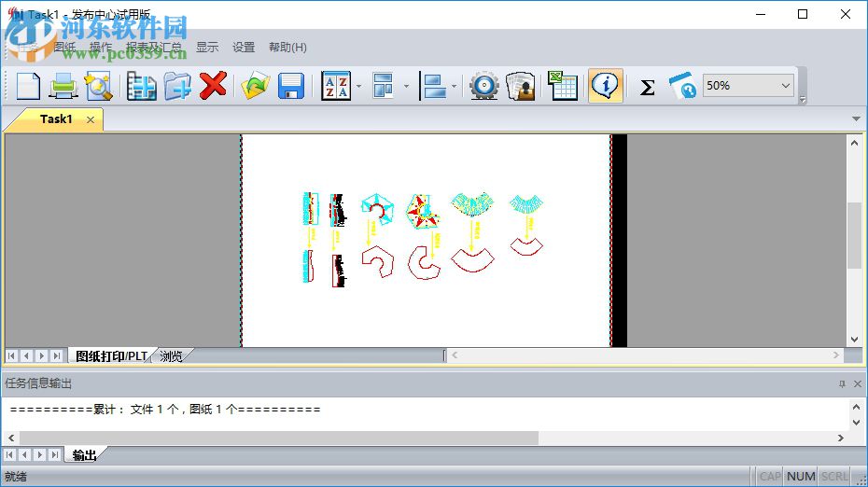
Task: Open the toolbar overflow options arrow
Action: tap(803, 100)
